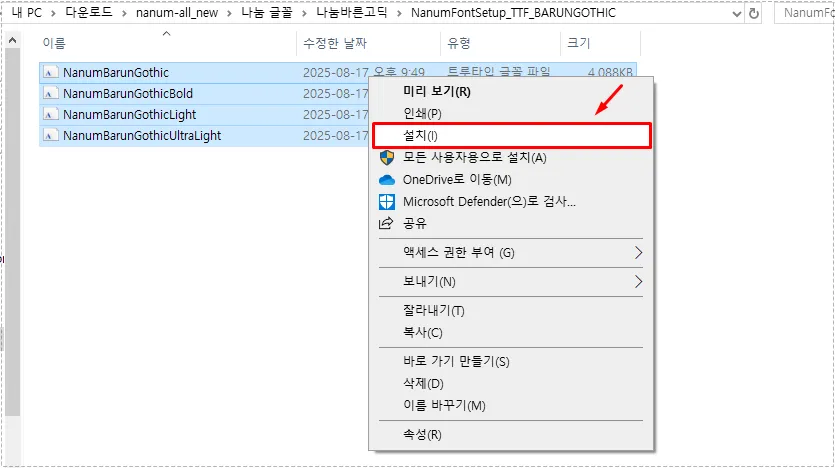Screen dimensions: 835x468
Task: Select the NanumBarunGothicLight file name
Action: click(129, 114)
